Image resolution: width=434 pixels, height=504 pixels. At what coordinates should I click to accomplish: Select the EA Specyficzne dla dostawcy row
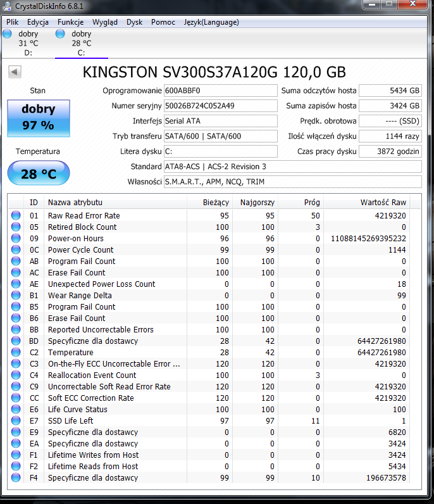point(209,443)
